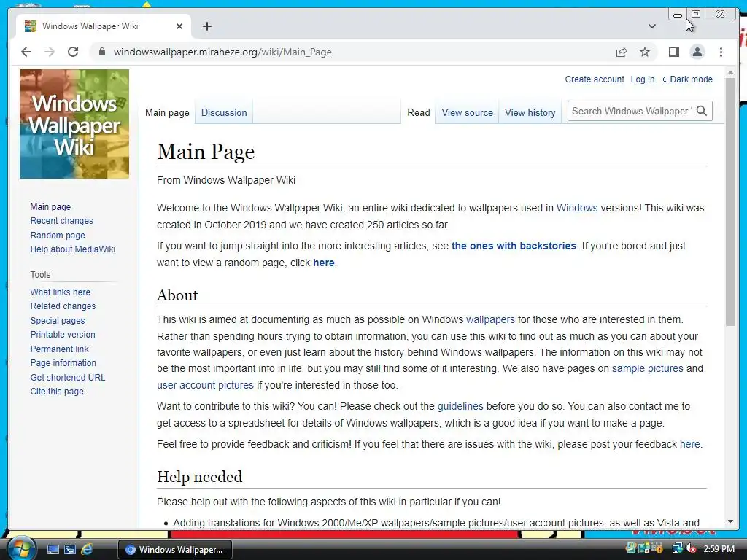Click the padlock site info icon
This screenshot has height=560, width=747.
click(101, 52)
